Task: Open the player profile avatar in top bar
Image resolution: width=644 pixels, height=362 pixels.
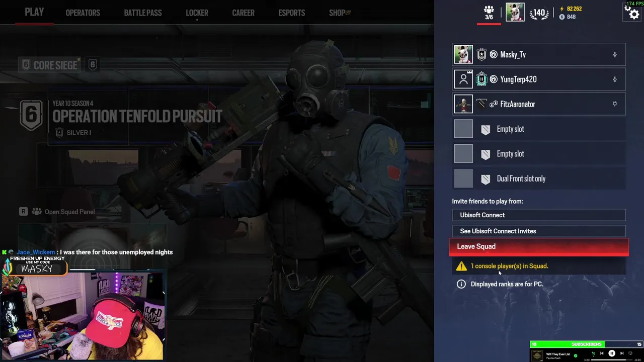Action: pos(515,12)
